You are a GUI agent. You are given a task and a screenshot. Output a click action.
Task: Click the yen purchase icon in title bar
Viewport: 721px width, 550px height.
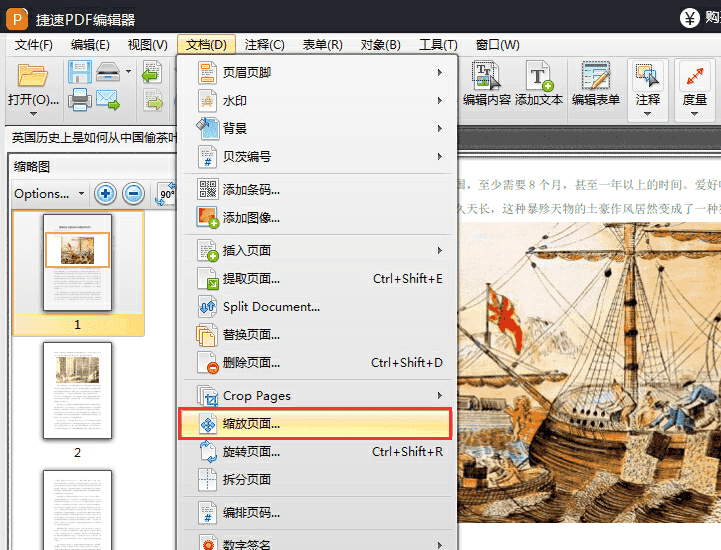tap(689, 19)
